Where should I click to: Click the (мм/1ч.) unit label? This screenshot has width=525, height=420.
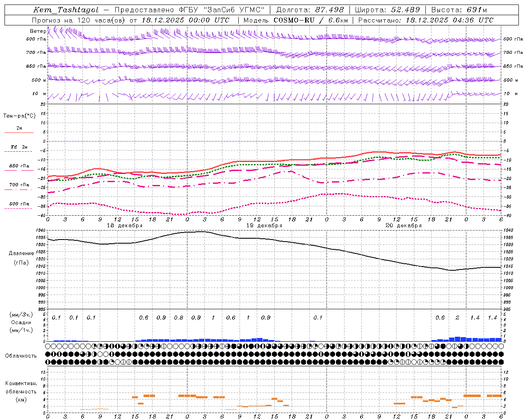[x=21, y=330]
